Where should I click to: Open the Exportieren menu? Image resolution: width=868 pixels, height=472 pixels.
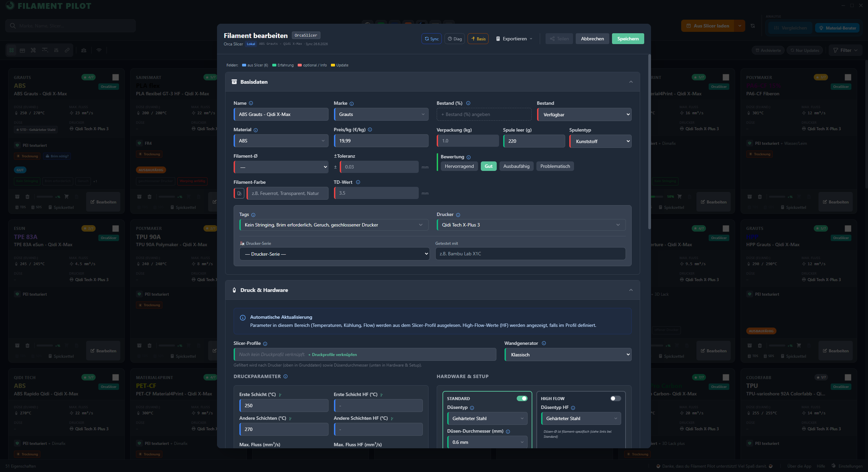(x=514, y=39)
